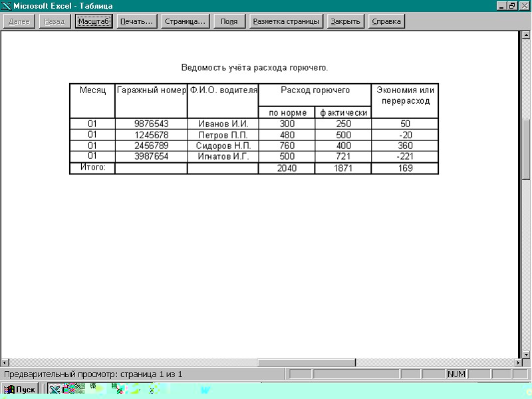Show margins with the Поля button

tap(229, 21)
